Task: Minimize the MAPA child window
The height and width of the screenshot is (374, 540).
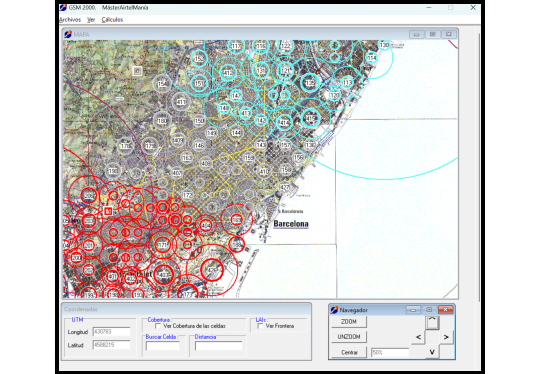Action: tap(417, 34)
